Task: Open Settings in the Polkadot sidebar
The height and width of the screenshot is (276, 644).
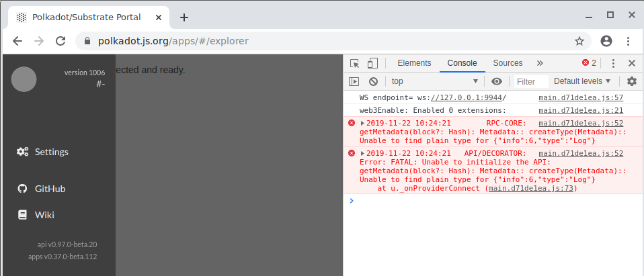Action: 43,152
